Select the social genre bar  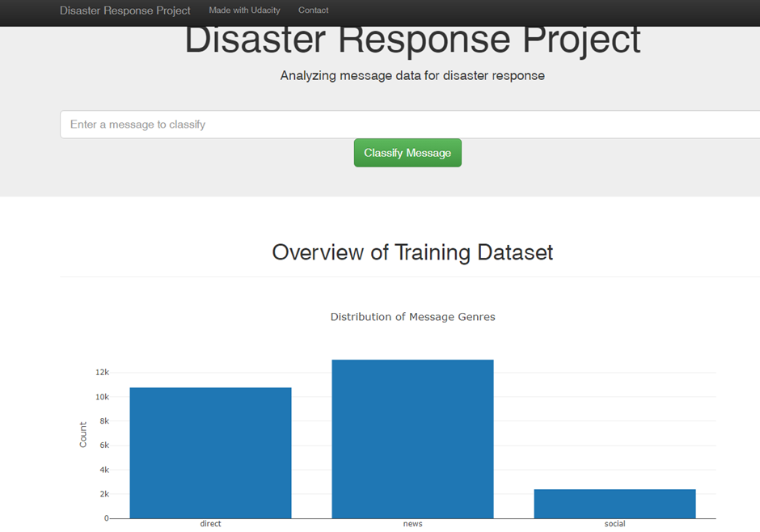(x=614, y=501)
